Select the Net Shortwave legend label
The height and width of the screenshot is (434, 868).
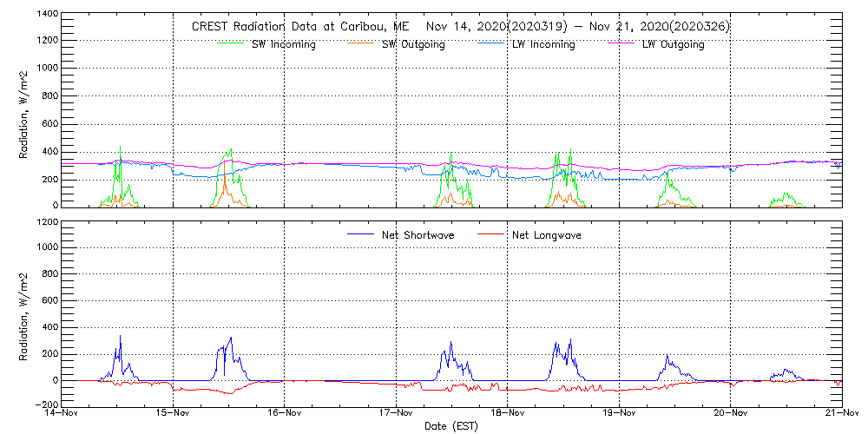tap(418, 235)
